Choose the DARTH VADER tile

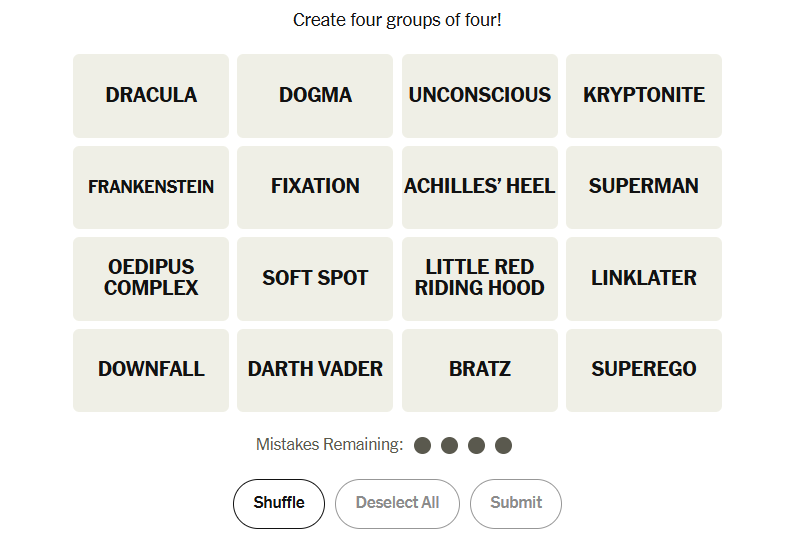pos(315,370)
